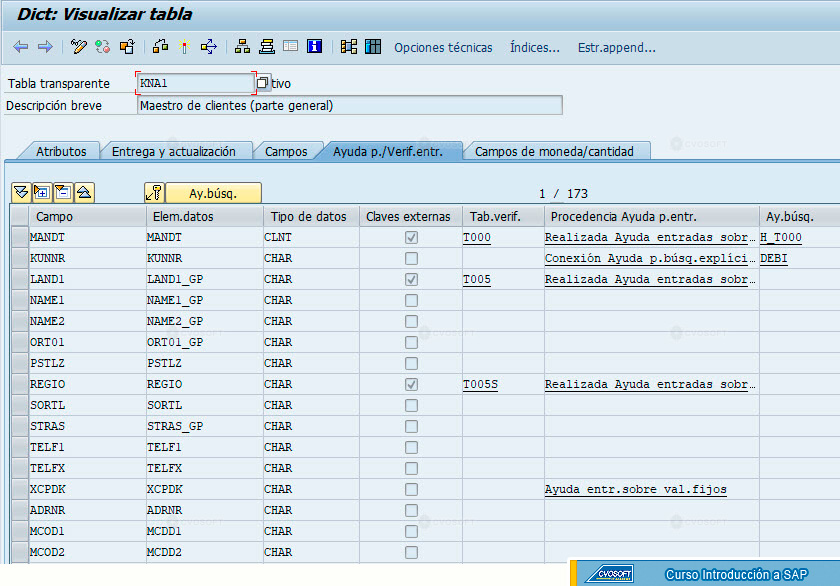Image resolution: width=840 pixels, height=586 pixels.
Task: Toggle the Claves externas checkbox for REGIO
Action: 411,384
